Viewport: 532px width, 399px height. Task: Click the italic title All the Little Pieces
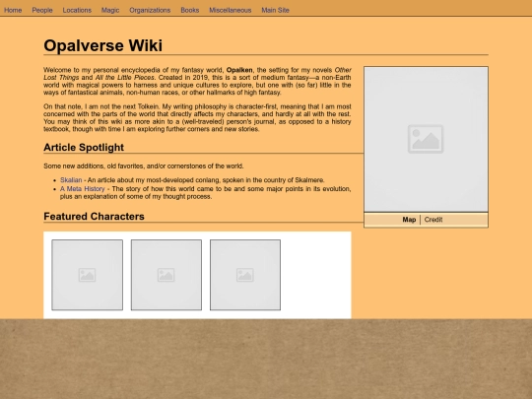pyautogui.click(x=124, y=78)
